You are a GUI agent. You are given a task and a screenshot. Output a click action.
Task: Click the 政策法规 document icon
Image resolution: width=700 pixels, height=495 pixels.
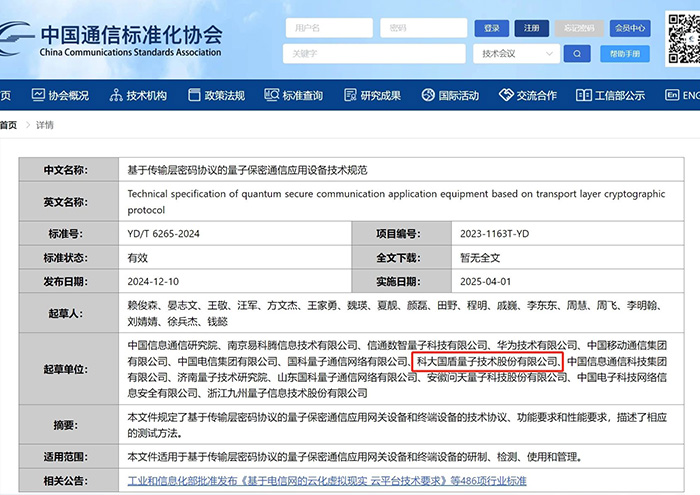(x=194, y=95)
